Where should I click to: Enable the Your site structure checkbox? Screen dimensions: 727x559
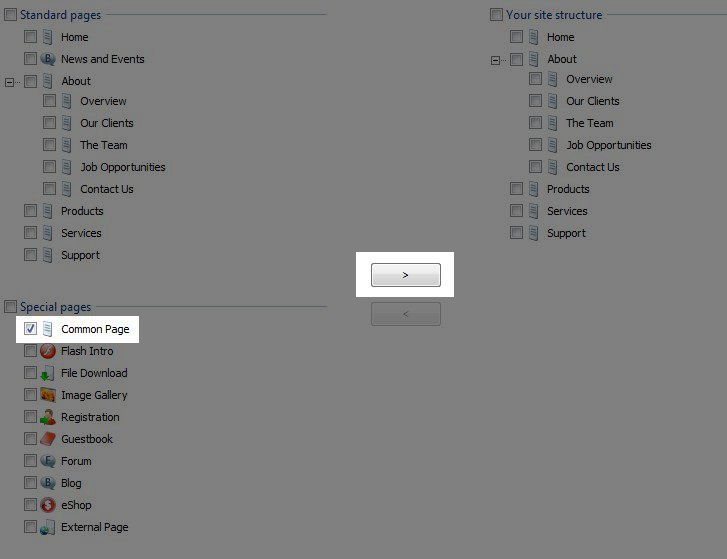click(x=496, y=15)
